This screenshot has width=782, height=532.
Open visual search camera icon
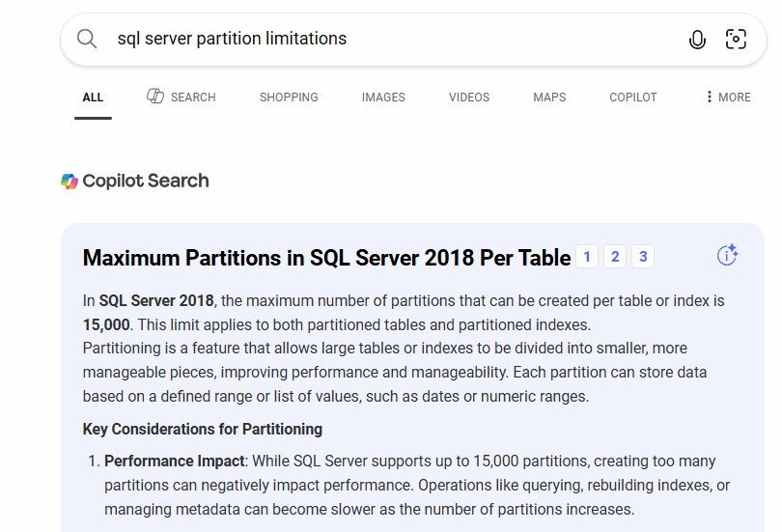(x=736, y=40)
